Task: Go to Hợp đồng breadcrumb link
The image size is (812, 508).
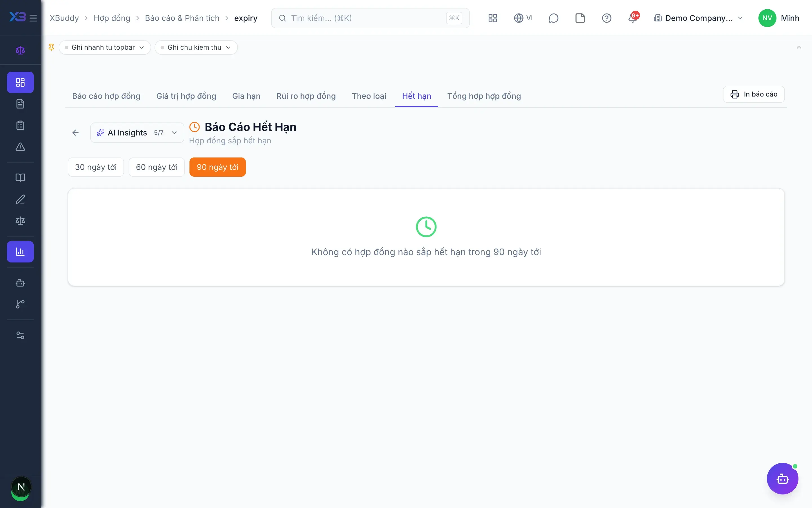Action: point(112,18)
